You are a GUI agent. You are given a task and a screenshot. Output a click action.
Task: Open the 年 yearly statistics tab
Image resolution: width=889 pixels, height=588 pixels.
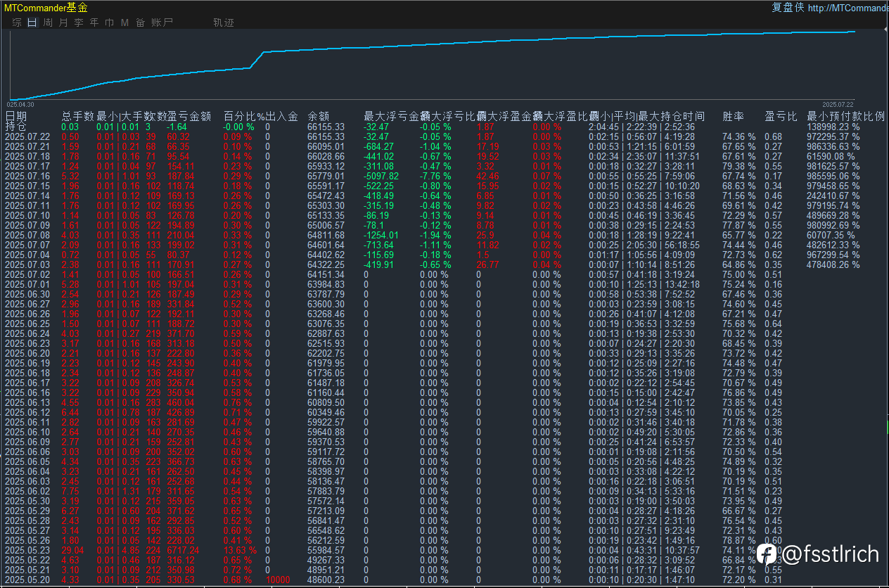[94, 23]
